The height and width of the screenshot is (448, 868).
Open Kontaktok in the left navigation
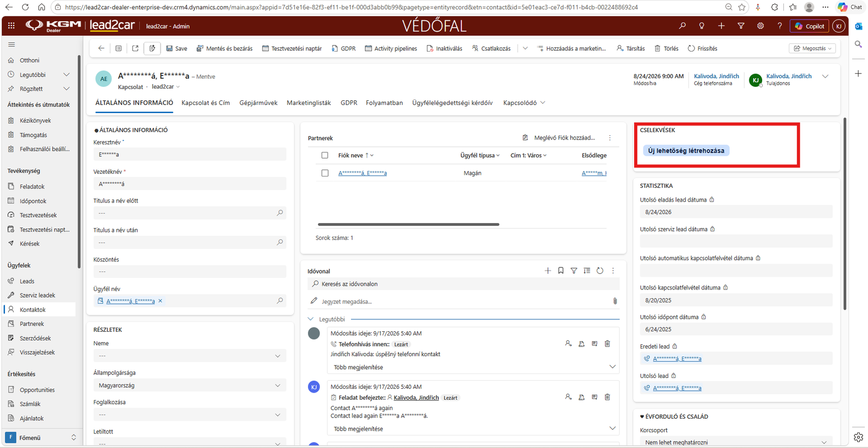tap(39, 310)
